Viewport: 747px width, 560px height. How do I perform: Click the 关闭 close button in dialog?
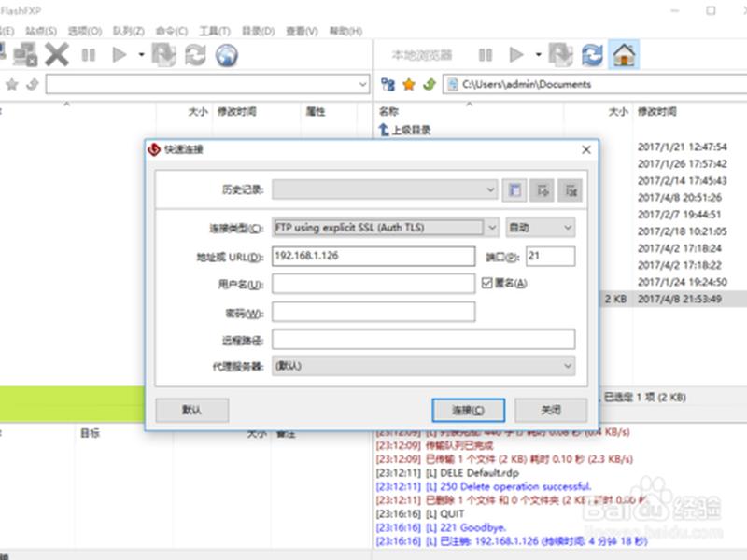point(551,410)
